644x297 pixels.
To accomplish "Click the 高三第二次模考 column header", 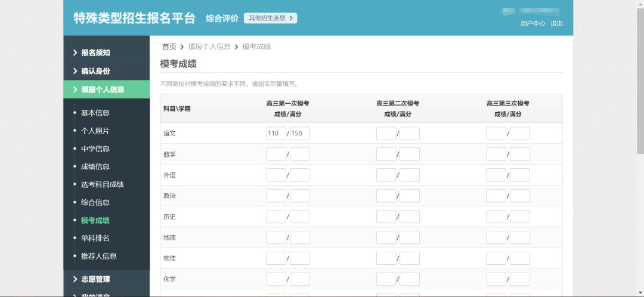I will (398, 109).
